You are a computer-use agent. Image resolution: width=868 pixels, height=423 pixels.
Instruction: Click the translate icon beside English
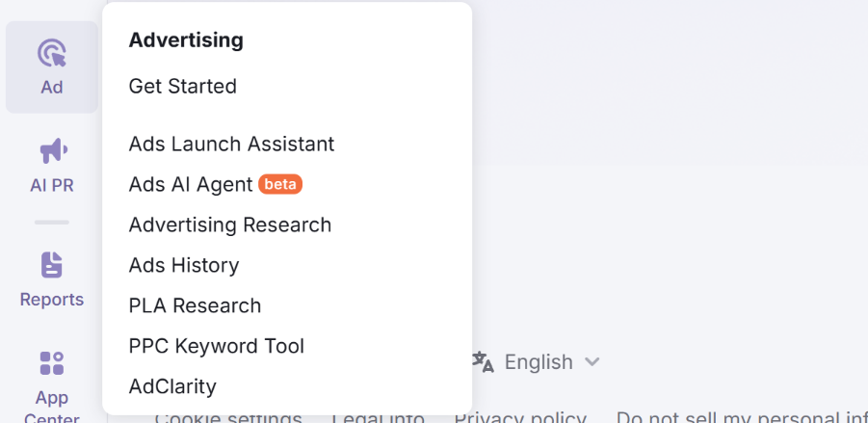pyautogui.click(x=483, y=362)
